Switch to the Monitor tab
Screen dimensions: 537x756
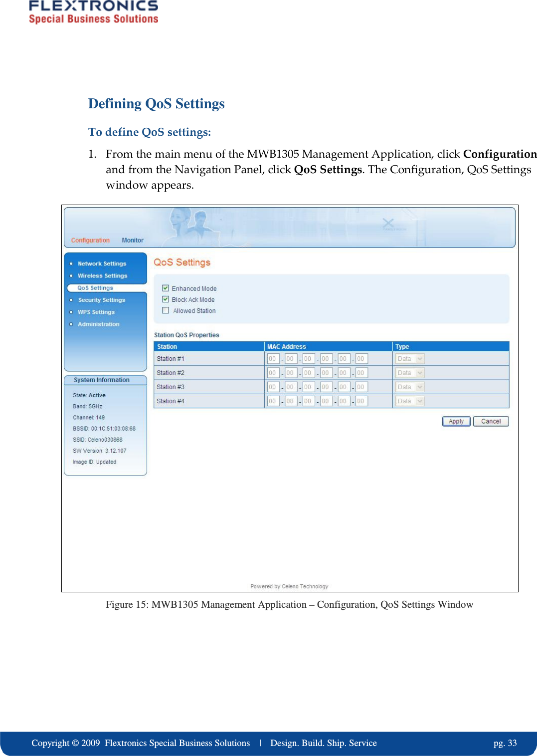[x=133, y=240]
